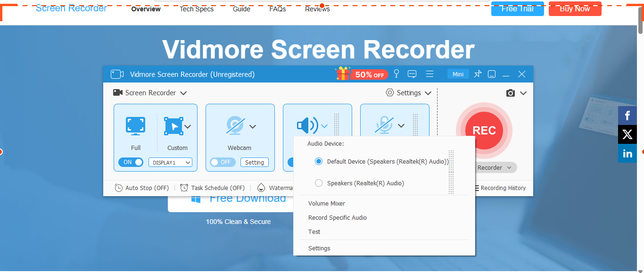Viewport: 644px width, 273px height.
Task: Expand the snapshot camera dropdown arrow
Action: click(523, 93)
